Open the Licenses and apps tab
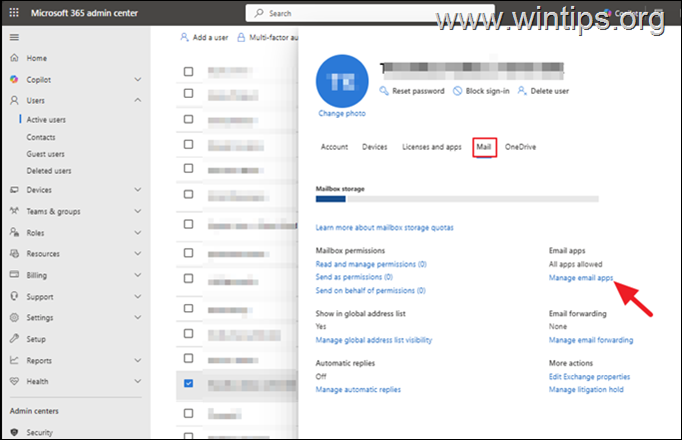The height and width of the screenshot is (440, 682). pos(431,147)
